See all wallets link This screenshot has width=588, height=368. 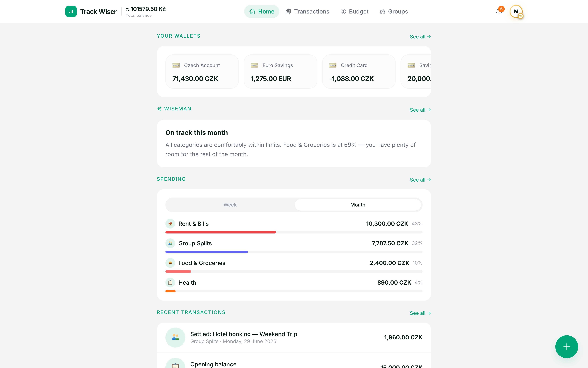pyautogui.click(x=420, y=37)
